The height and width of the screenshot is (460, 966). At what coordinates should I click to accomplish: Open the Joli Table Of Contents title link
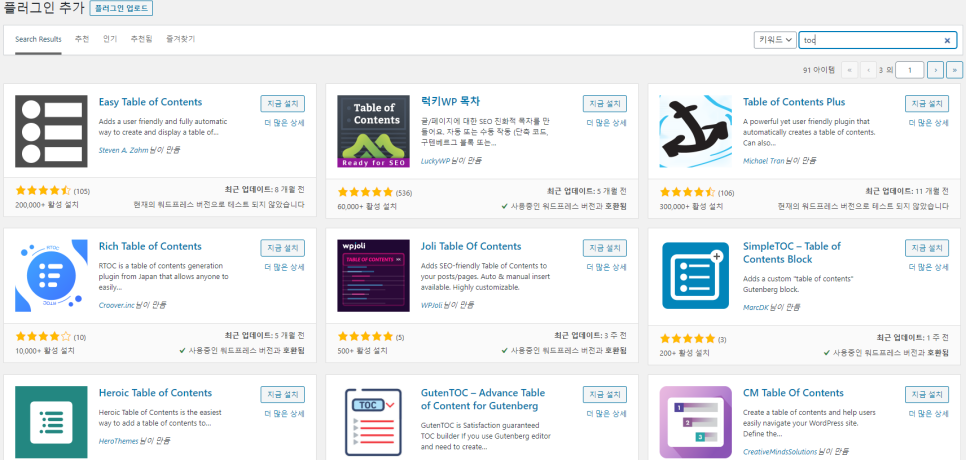(471, 246)
